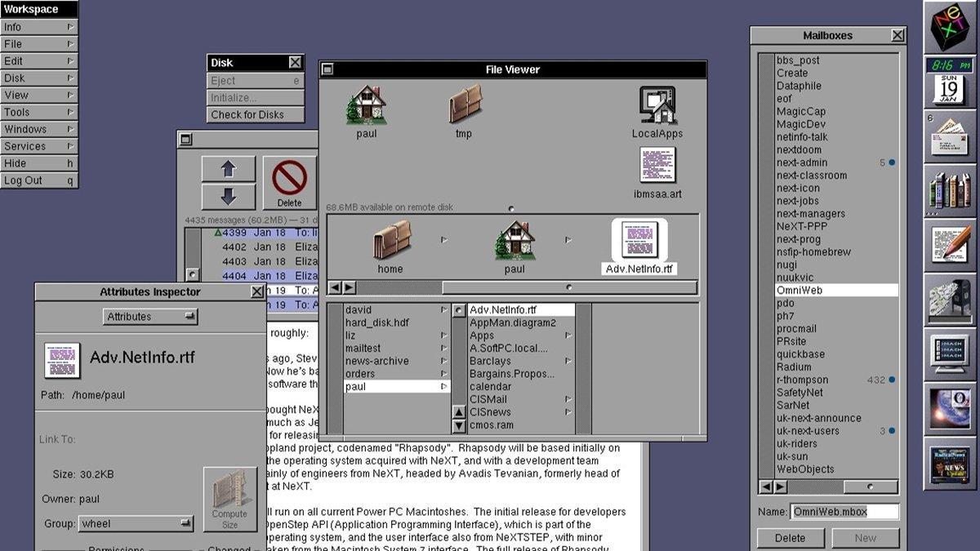Screen dimensions: 980x551
Task: Select AppMan.diagram2 in browser column
Action: [521, 323]
